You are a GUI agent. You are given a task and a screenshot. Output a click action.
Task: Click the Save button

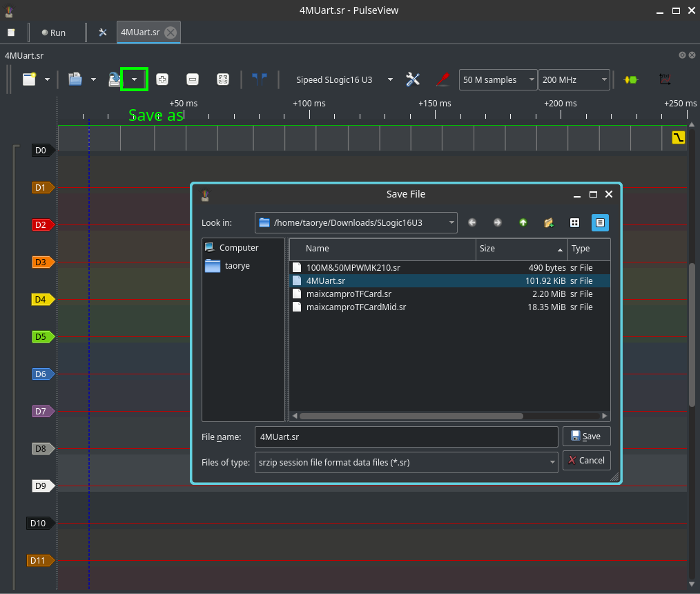pyautogui.click(x=586, y=437)
